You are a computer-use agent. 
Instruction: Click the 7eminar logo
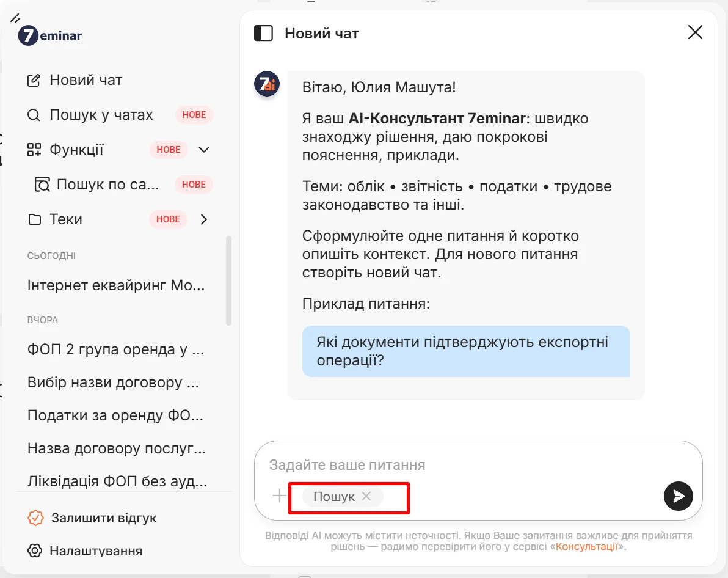(x=50, y=35)
